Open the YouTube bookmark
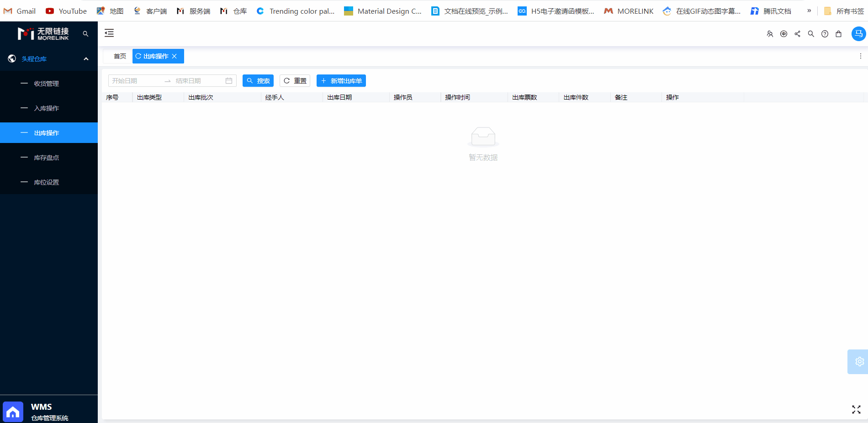 [x=66, y=11]
